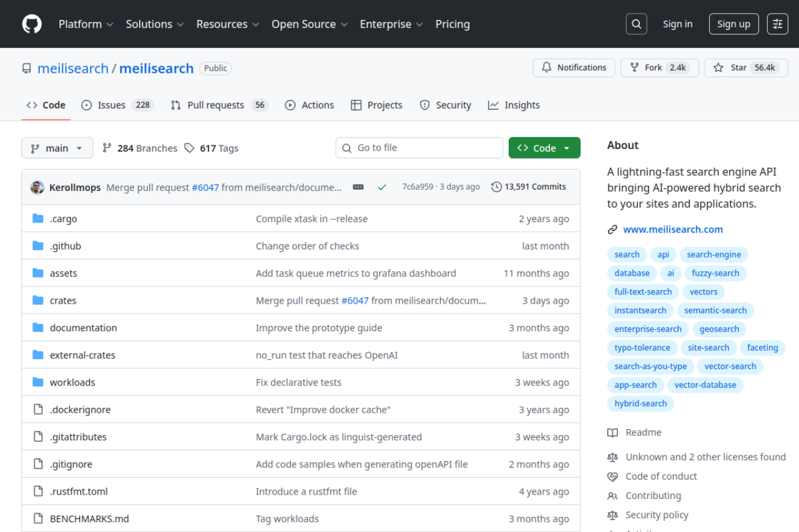799x532 pixels.
Task: Click the people icon next to Contributing
Action: (612, 495)
